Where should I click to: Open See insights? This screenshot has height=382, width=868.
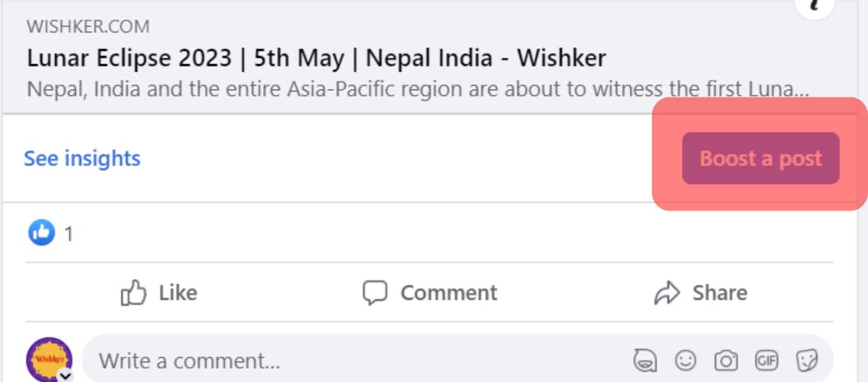tap(81, 158)
